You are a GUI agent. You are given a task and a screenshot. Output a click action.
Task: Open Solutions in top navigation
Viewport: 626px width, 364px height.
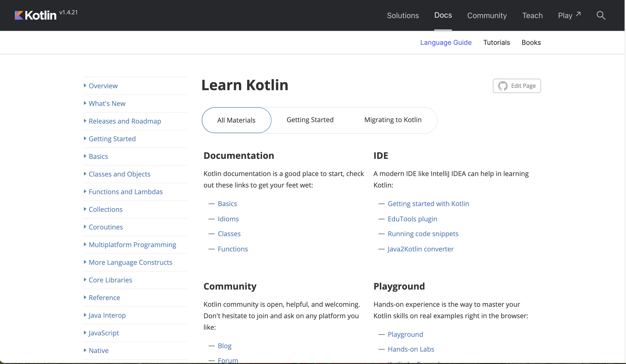pos(403,16)
